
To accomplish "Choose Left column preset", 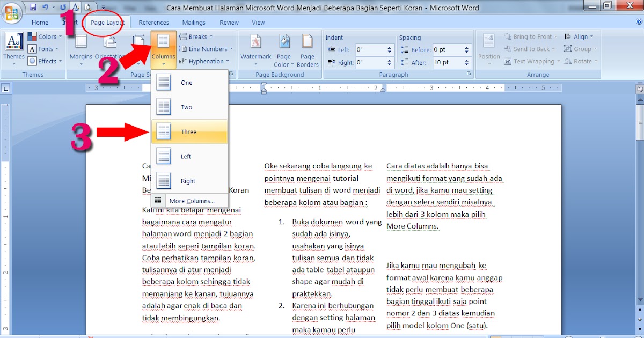I will [x=190, y=156].
